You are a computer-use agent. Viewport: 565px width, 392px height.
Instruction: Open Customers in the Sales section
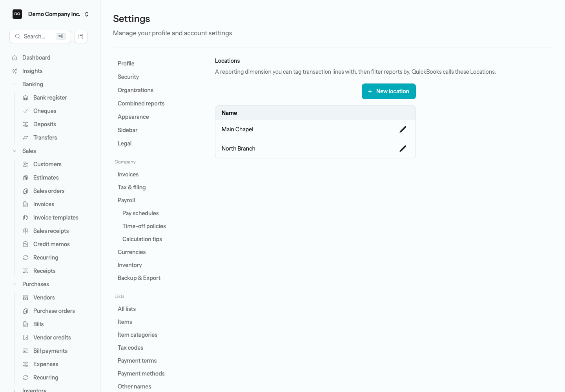[47, 164]
